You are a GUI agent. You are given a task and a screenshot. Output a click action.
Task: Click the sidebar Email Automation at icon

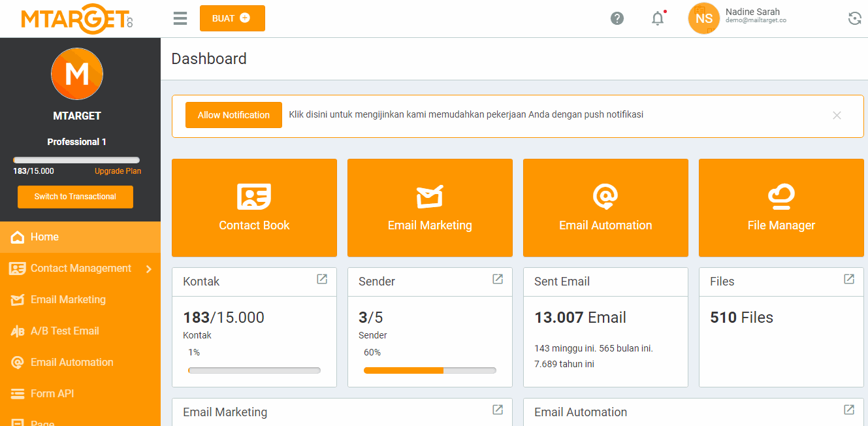click(x=18, y=363)
